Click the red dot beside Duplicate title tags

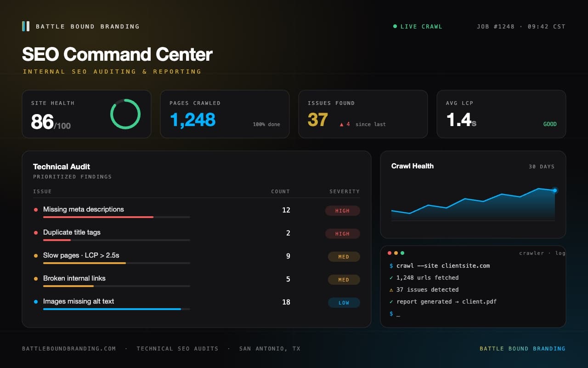36,233
